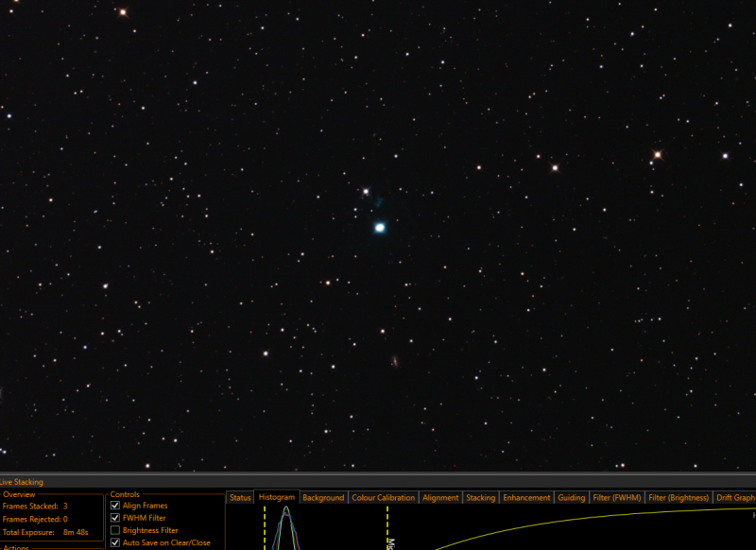The height and width of the screenshot is (550, 756).
Task: Toggle Auto Save on Clear/Close
Action: (115, 542)
